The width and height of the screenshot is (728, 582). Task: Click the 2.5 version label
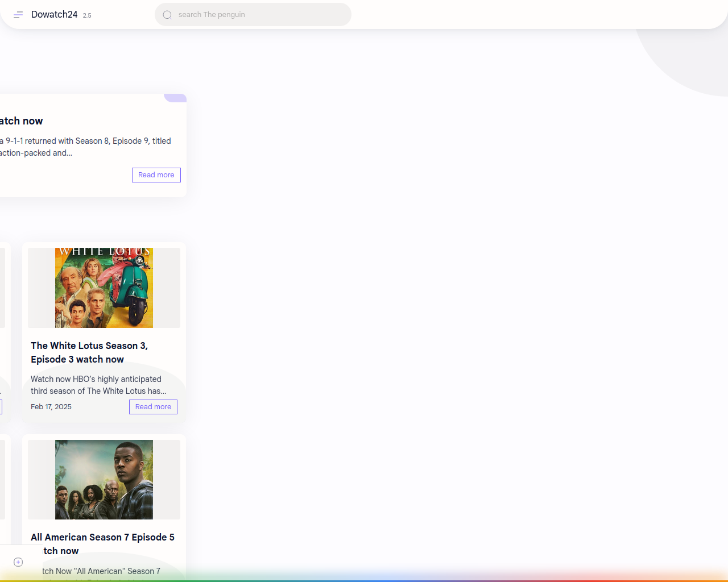point(87,15)
